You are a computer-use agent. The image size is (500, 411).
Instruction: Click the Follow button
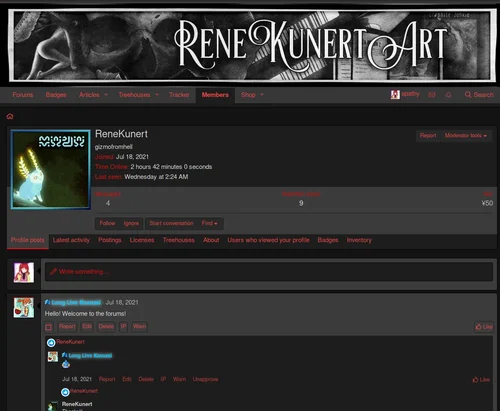point(107,223)
